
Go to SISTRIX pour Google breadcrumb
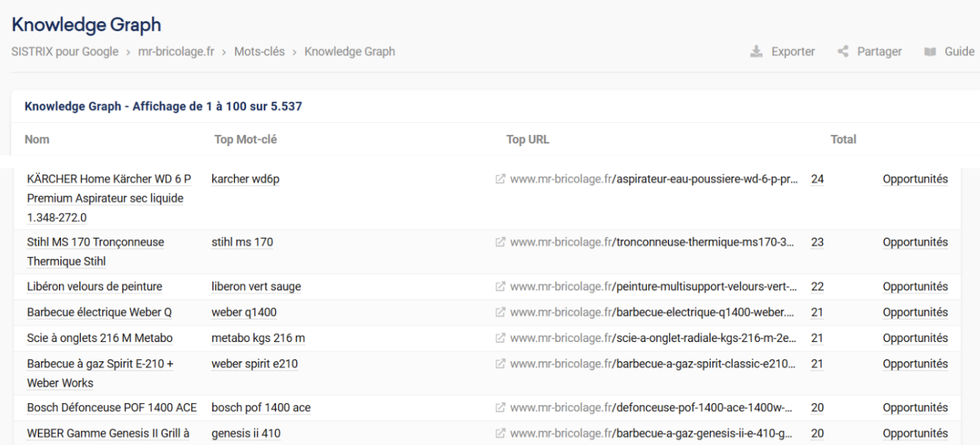(x=65, y=52)
